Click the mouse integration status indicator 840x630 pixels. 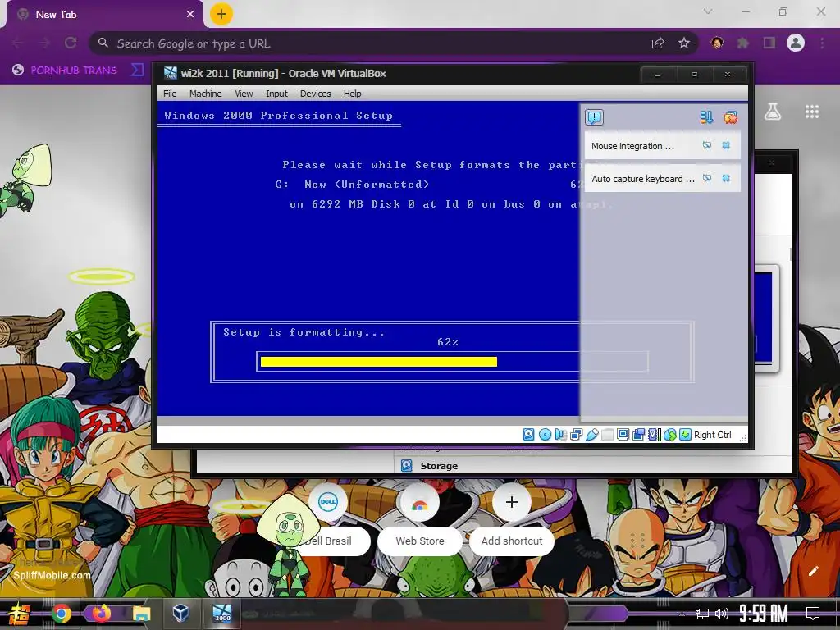point(670,435)
